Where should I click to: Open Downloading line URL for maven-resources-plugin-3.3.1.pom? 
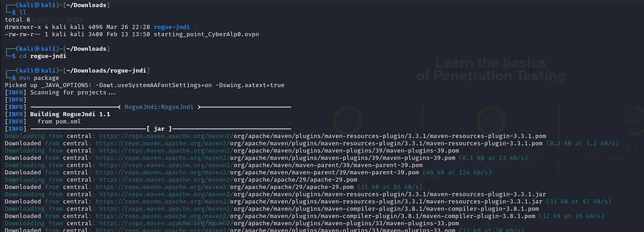(x=322, y=136)
